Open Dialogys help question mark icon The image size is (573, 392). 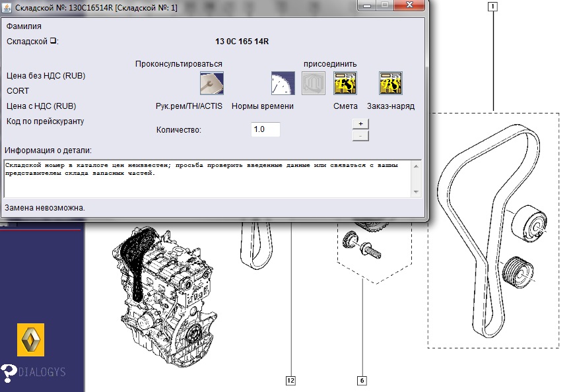click(x=9, y=373)
